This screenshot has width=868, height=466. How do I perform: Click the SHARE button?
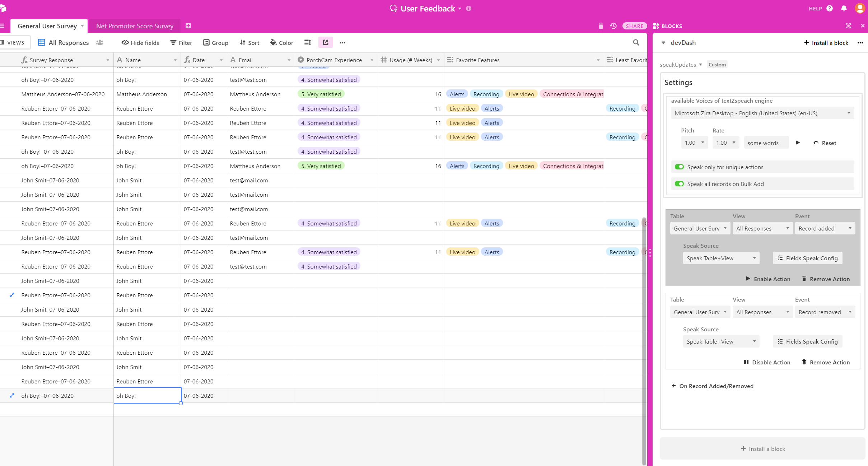634,26
